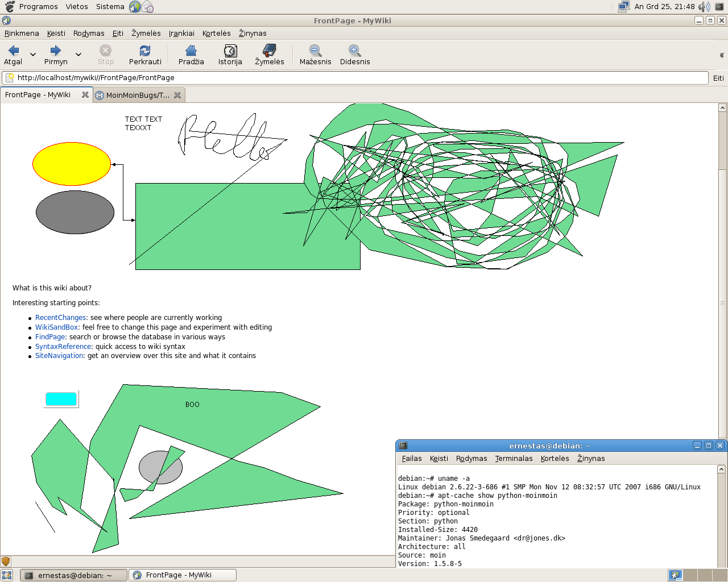Viewport: 728px width, 582px height.
Task: Expand the Pirmyn history dropdown arrow
Action: 78,55
